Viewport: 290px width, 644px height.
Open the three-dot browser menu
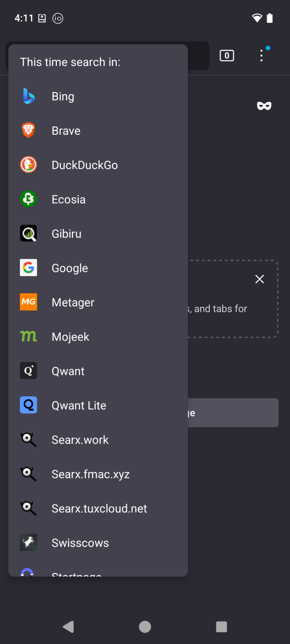pyautogui.click(x=261, y=56)
